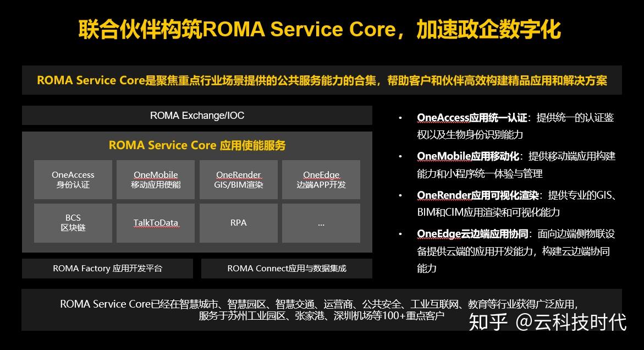Viewport: 644px width, 350px height.
Task: Click the placeholder "..." tile
Action: [x=321, y=223]
